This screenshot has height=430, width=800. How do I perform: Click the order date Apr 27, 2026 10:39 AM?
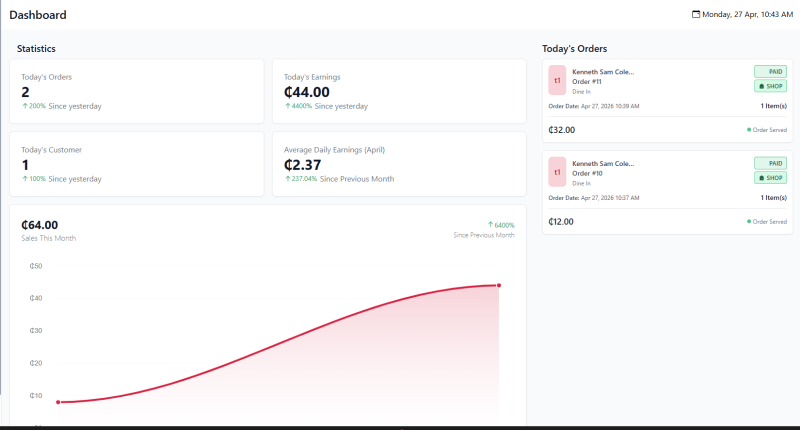click(x=610, y=106)
